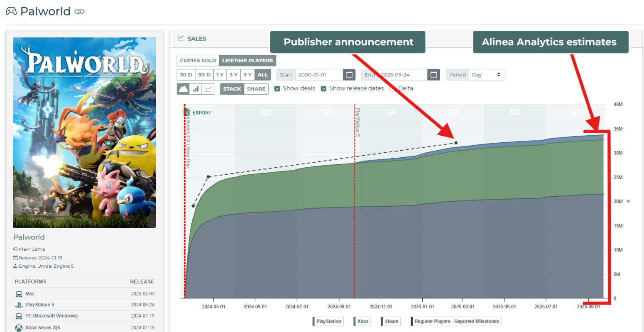Viewport: 644px width, 332px height.
Task: Set range to 1 Y
Action: [x=220, y=75]
